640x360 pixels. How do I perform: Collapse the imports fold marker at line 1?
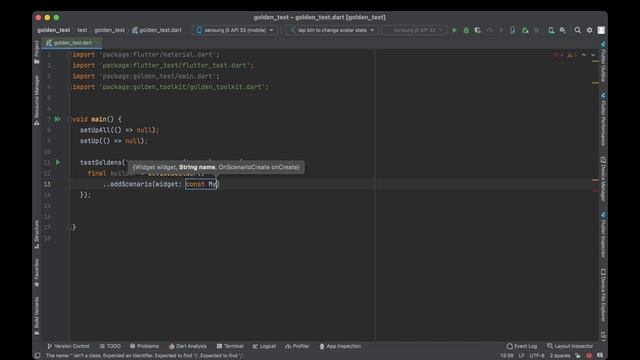coord(70,55)
